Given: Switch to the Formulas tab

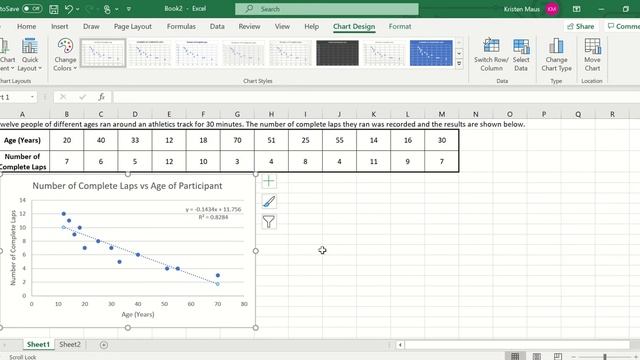Looking at the screenshot, I should pyautogui.click(x=181, y=27).
